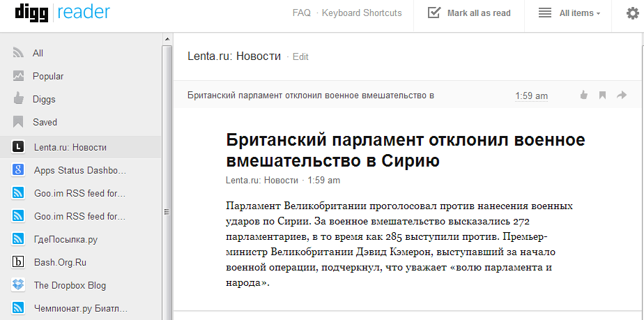Viewport: 644px width, 320px height.
Task: Click the Diggs thumbs-up sidebar icon
Action: click(18, 99)
